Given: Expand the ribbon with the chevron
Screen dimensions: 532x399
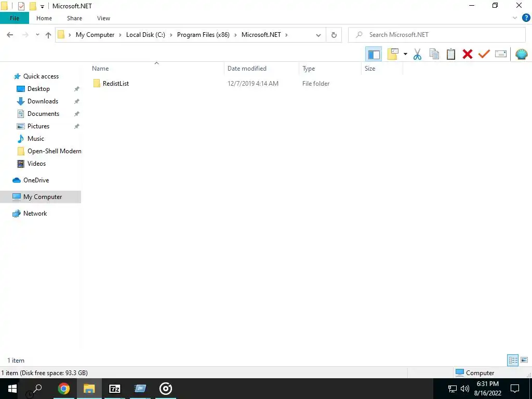Looking at the screenshot, I should 515,18.
